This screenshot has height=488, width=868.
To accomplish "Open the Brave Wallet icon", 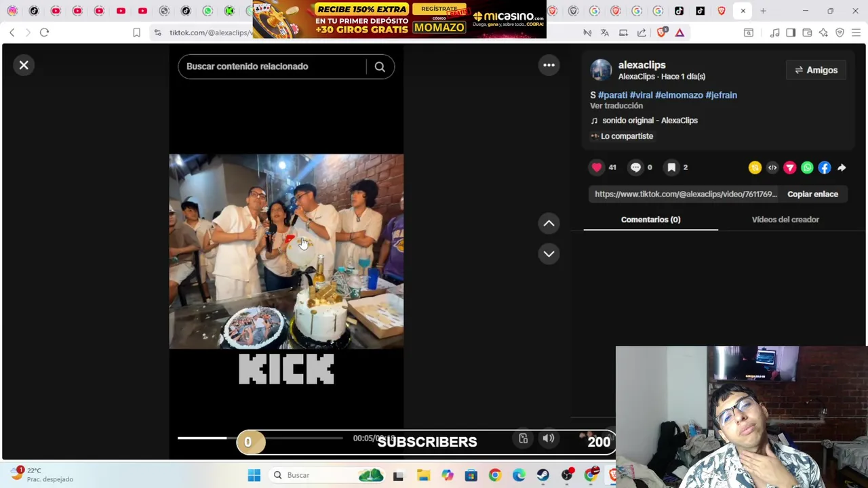I will pos(807,33).
